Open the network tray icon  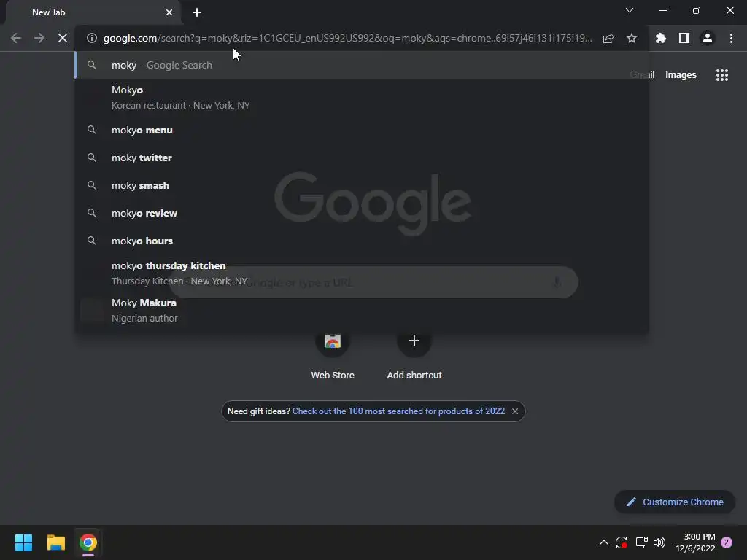pos(641,542)
